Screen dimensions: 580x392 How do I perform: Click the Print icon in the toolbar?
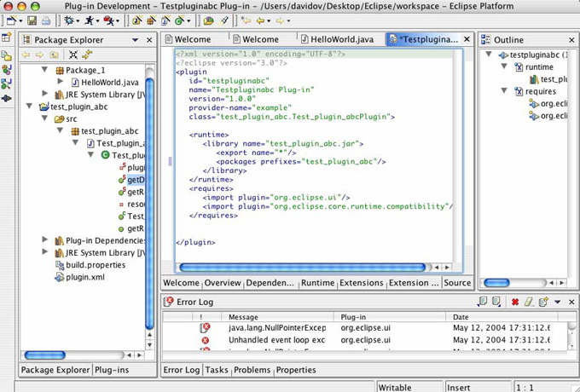coord(47,20)
